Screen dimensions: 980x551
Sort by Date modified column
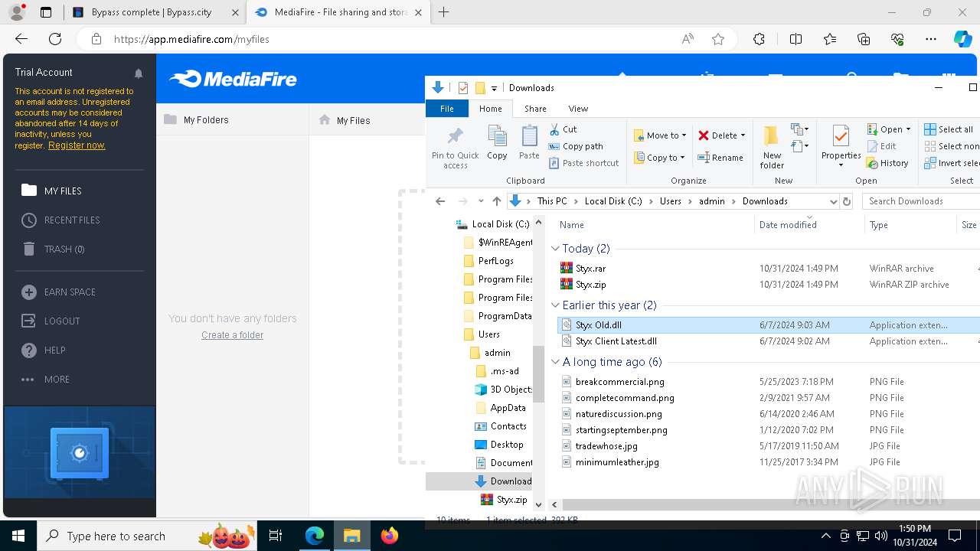tap(788, 225)
